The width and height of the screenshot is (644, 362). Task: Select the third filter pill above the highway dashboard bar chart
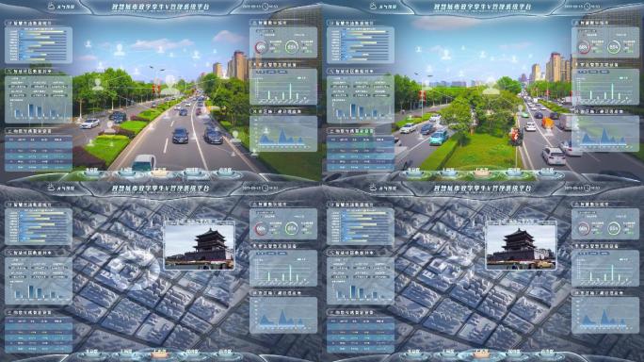[282, 72]
